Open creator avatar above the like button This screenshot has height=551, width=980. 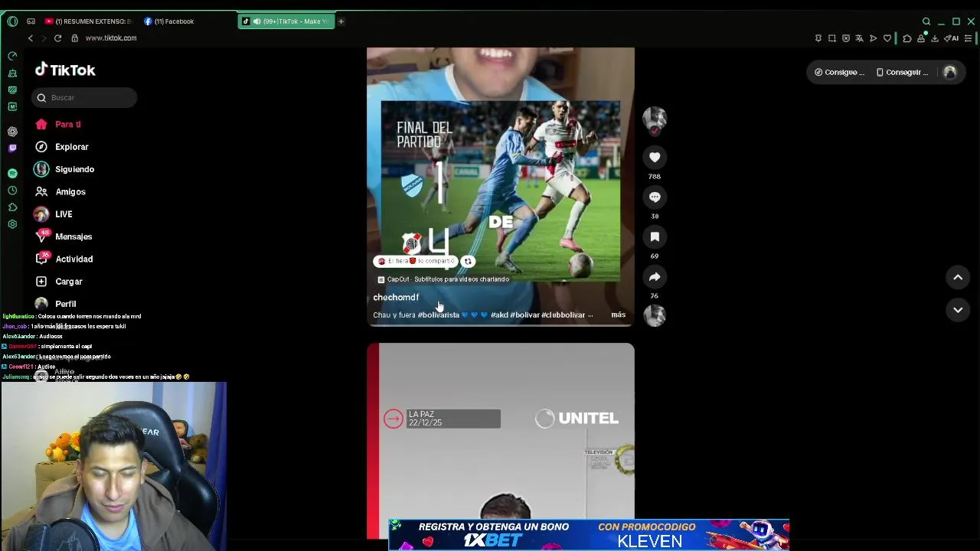point(655,119)
